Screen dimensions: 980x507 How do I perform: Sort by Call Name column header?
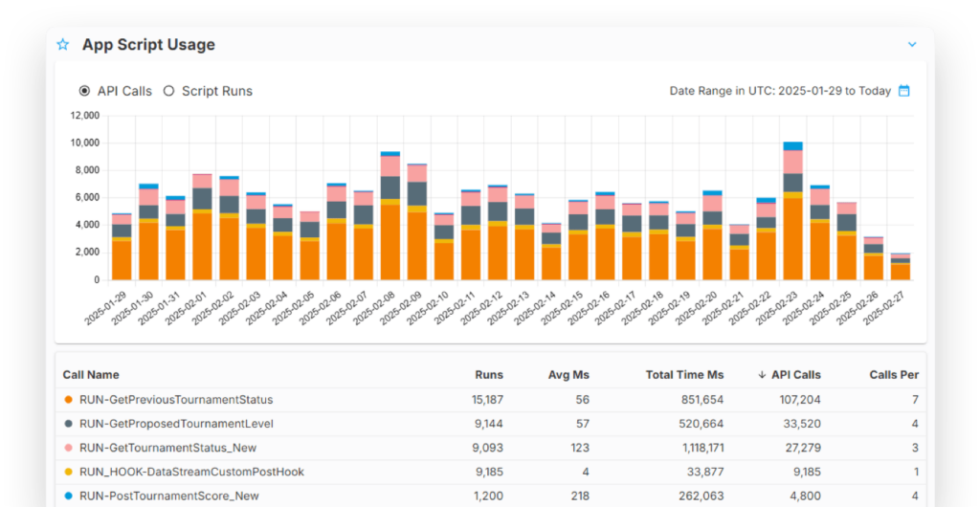91,375
